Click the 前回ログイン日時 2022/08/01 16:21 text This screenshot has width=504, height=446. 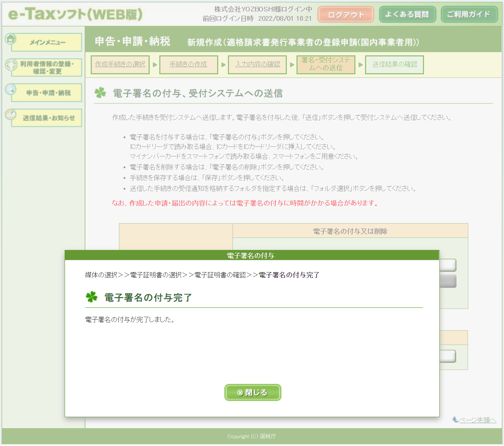tap(257, 19)
